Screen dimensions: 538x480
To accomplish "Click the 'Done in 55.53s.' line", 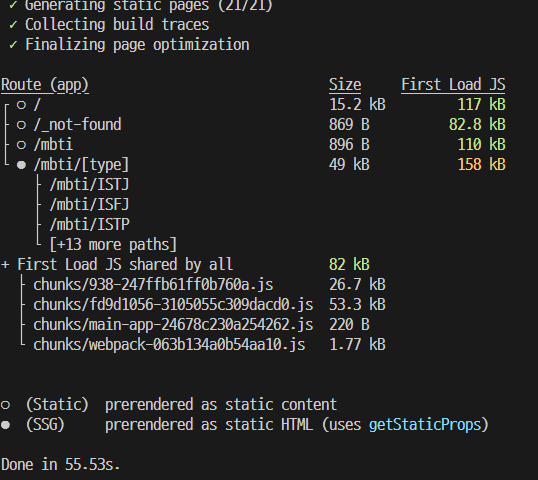I will [x=60, y=465].
